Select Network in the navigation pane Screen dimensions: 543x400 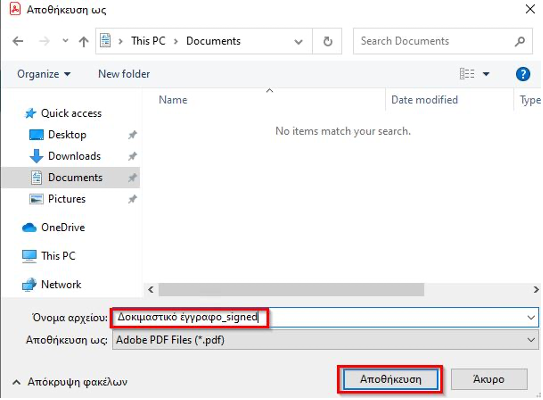pyautogui.click(x=52, y=285)
